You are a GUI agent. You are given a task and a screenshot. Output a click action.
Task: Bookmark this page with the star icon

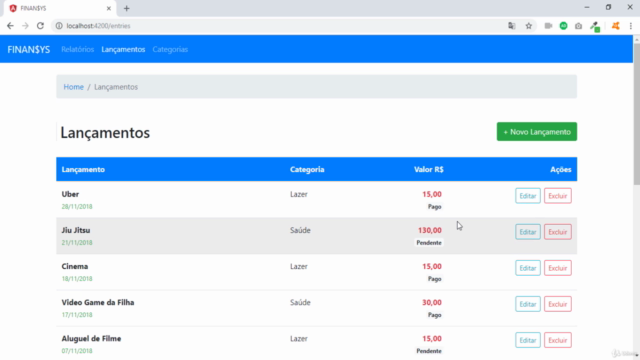pyautogui.click(x=529, y=26)
